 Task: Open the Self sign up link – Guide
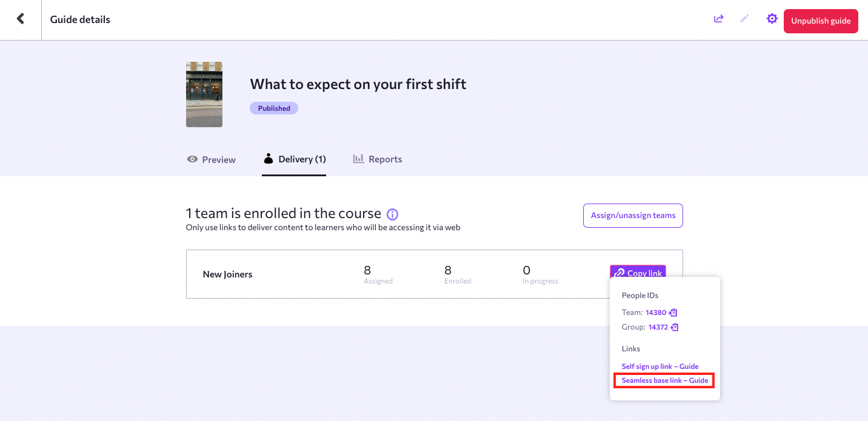click(659, 366)
